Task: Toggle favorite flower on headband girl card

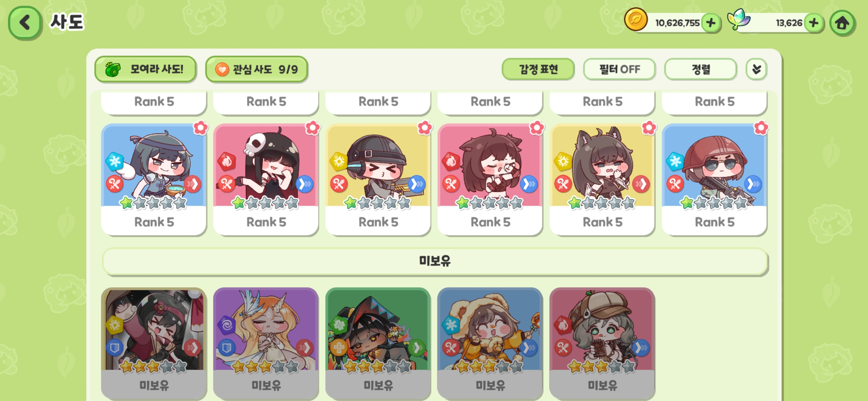Action: point(201,128)
